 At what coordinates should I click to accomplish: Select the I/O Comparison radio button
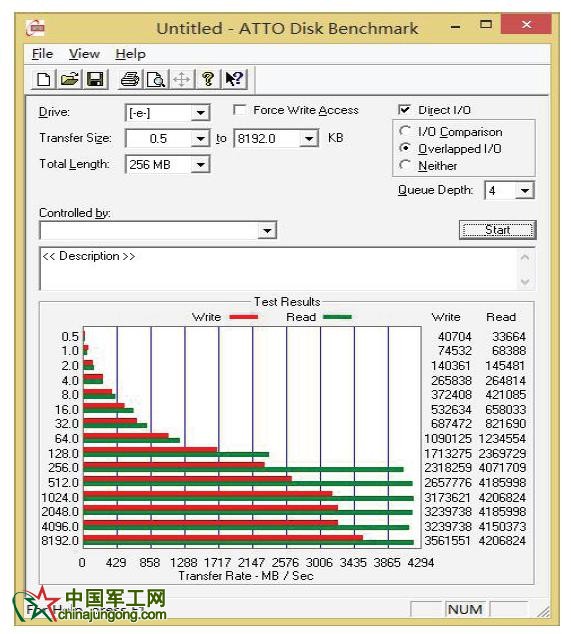(x=405, y=131)
